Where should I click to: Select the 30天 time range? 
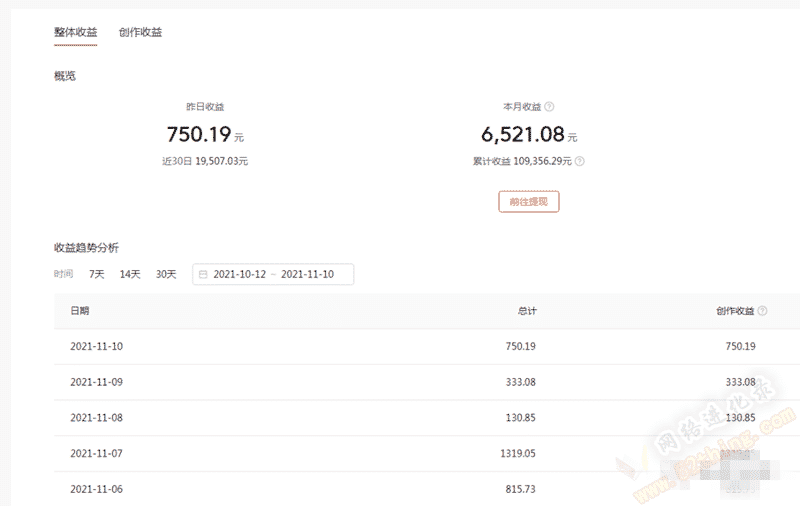166,274
